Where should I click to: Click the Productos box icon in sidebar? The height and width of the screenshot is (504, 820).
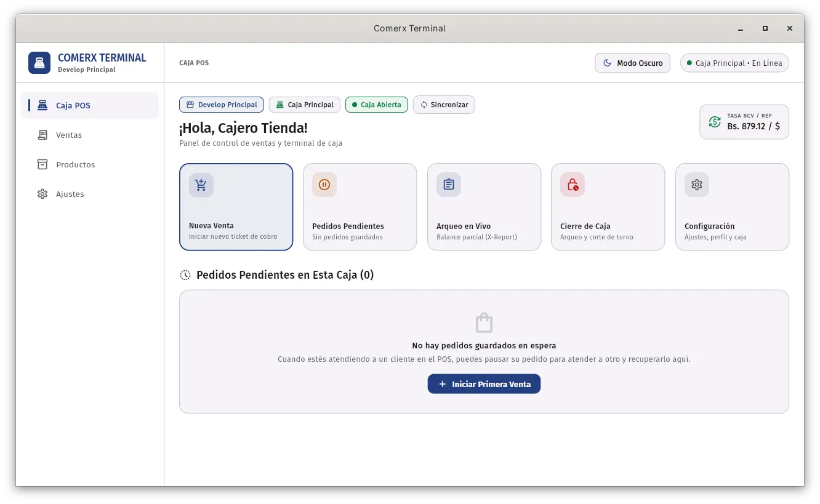[42, 164]
